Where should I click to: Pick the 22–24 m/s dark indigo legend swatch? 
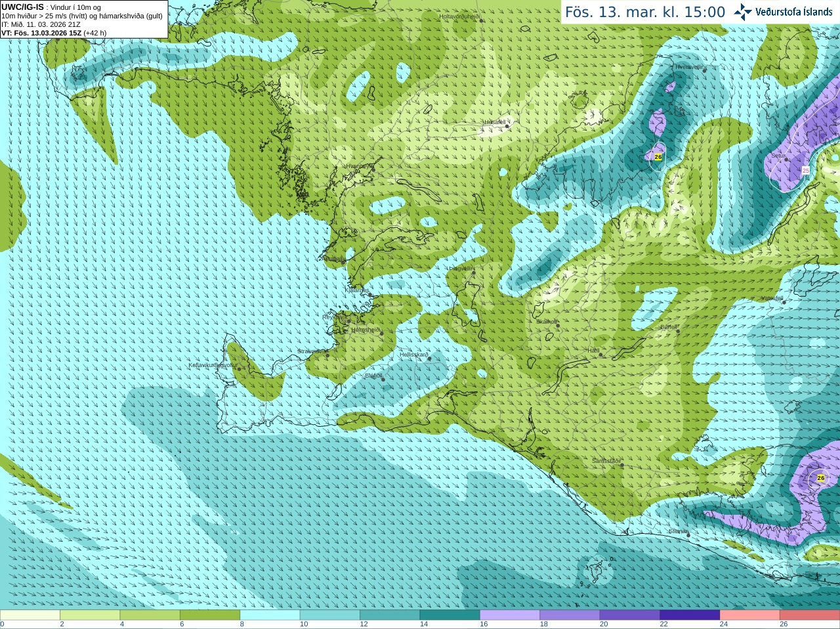[x=690, y=615]
